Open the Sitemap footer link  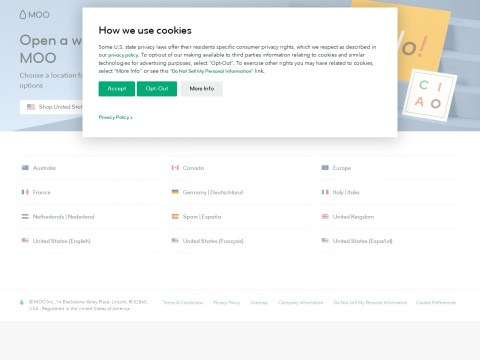(x=259, y=303)
